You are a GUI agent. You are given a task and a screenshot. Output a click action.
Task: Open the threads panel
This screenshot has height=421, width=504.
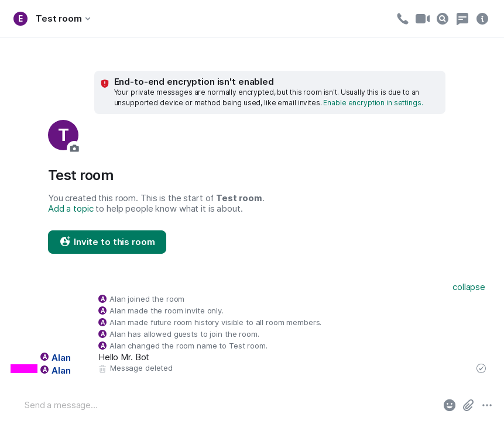click(x=462, y=19)
